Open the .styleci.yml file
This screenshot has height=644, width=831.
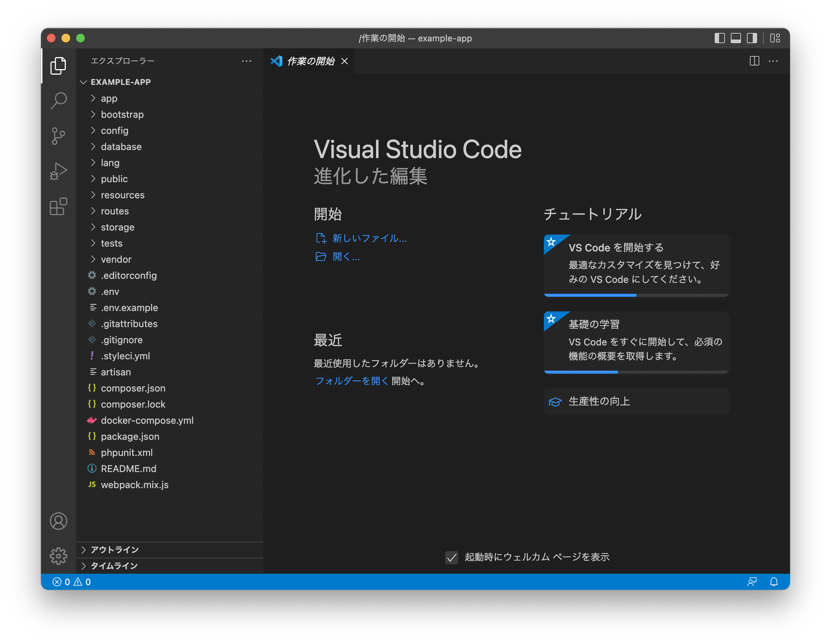click(170, 356)
